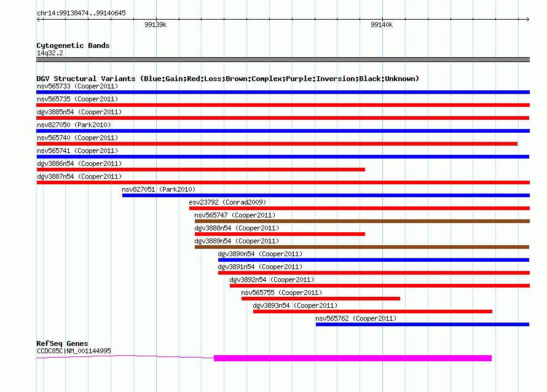Image resolution: width=547 pixels, height=392 pixels.
Task: Open dgv3889n54 (Cooper2011) variant label
Action: 237,241
